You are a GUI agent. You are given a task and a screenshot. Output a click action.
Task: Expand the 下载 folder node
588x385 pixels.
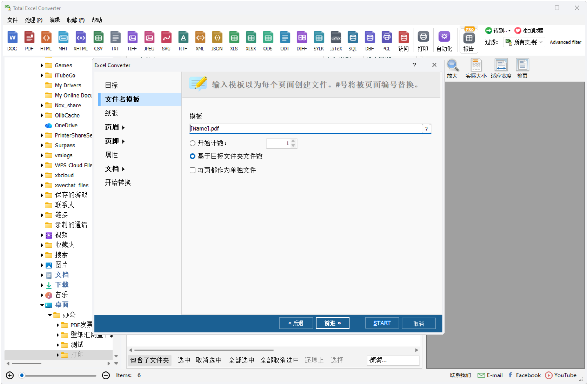[42, 285]
